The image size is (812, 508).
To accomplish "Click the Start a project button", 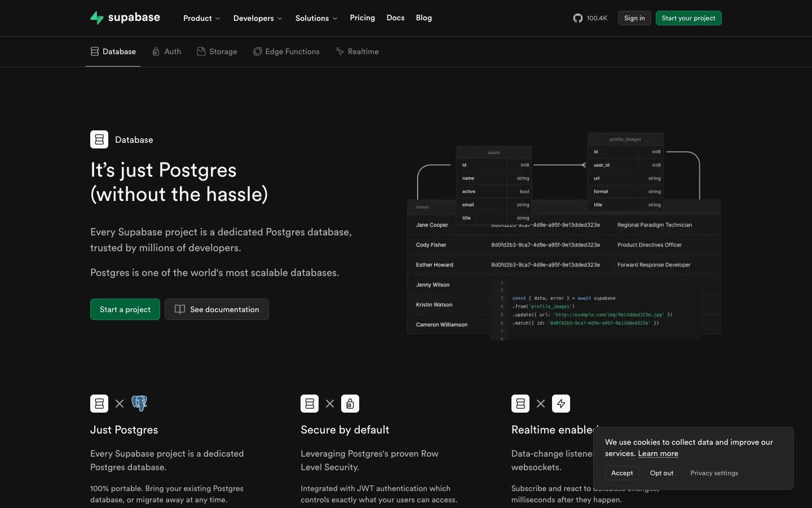I will (125, 309).
